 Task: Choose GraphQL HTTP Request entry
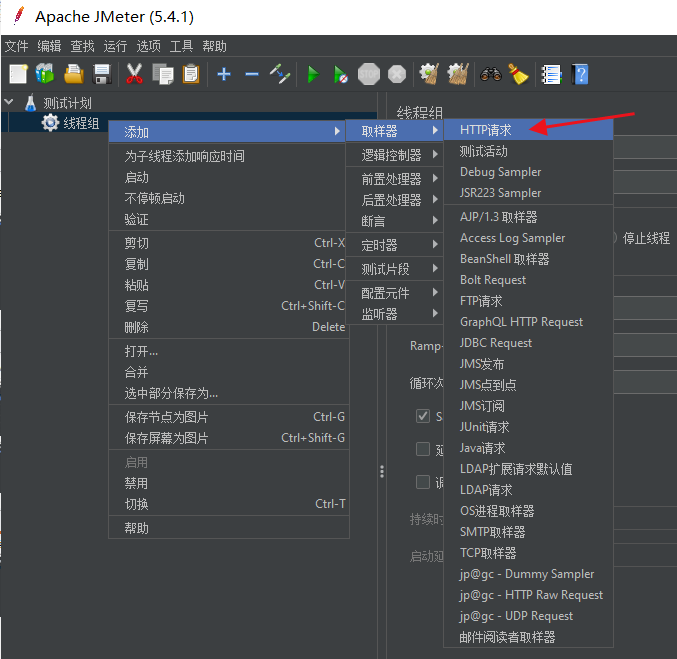[528, 322]
